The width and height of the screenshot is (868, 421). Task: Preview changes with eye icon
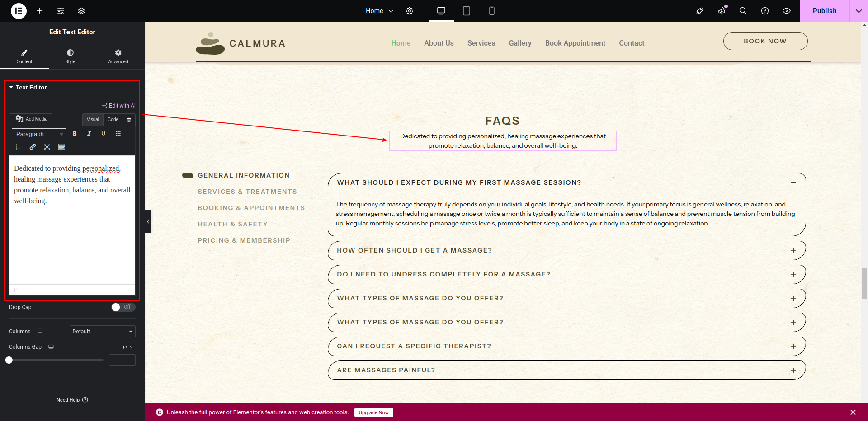[787, 11]
